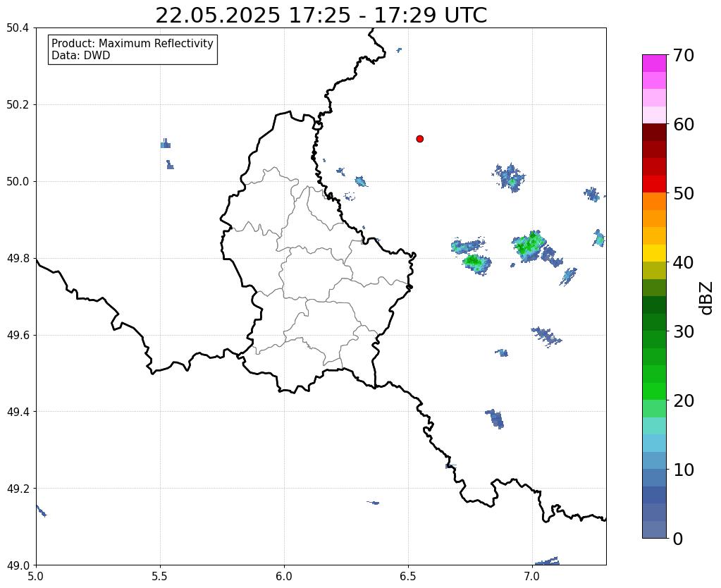This screenshot has width=721, height=588.
Task: Click the latitude axis label 50.4
Action: (x=18, y=28)
